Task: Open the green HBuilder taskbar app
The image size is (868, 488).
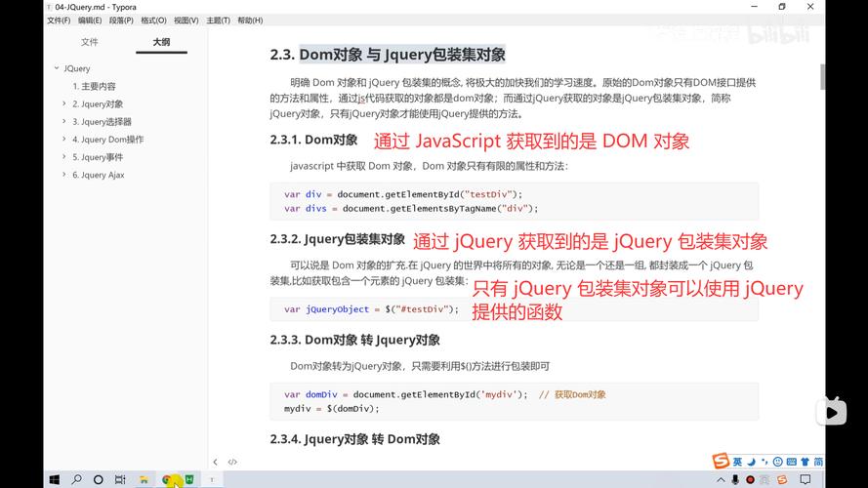Action: pyautogui.click(x=189, y=479)
